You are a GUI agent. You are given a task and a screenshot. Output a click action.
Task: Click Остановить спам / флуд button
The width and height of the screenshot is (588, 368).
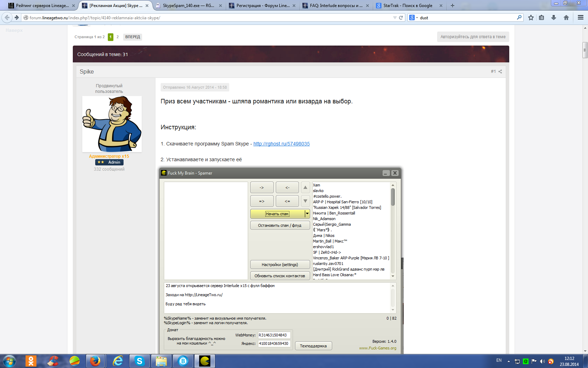280,225
